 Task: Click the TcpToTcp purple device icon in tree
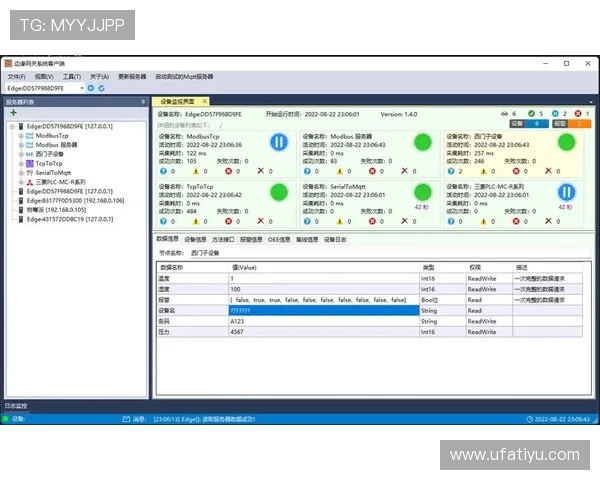(x=29, y=163)
